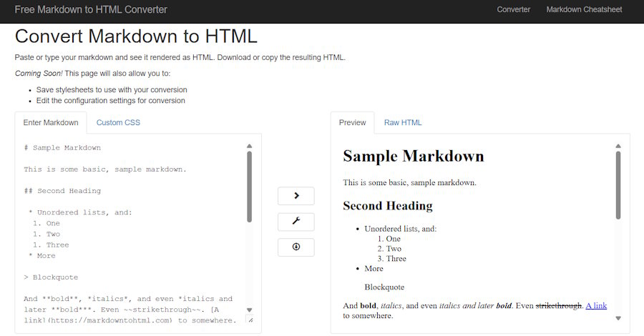Click 'Edit the configuration settings for conversion'

110,101
